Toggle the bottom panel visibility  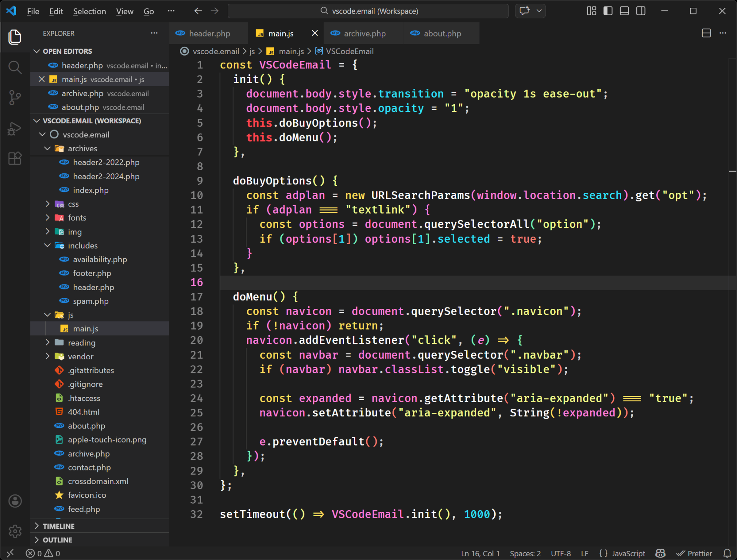pyautogui.click(x=624, y=11)
